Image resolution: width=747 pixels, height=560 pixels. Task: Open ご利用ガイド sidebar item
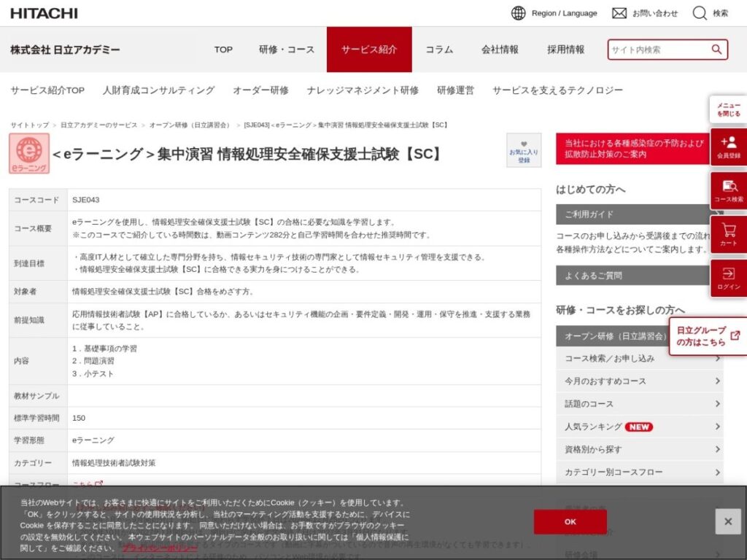click(x=632, y=214)
